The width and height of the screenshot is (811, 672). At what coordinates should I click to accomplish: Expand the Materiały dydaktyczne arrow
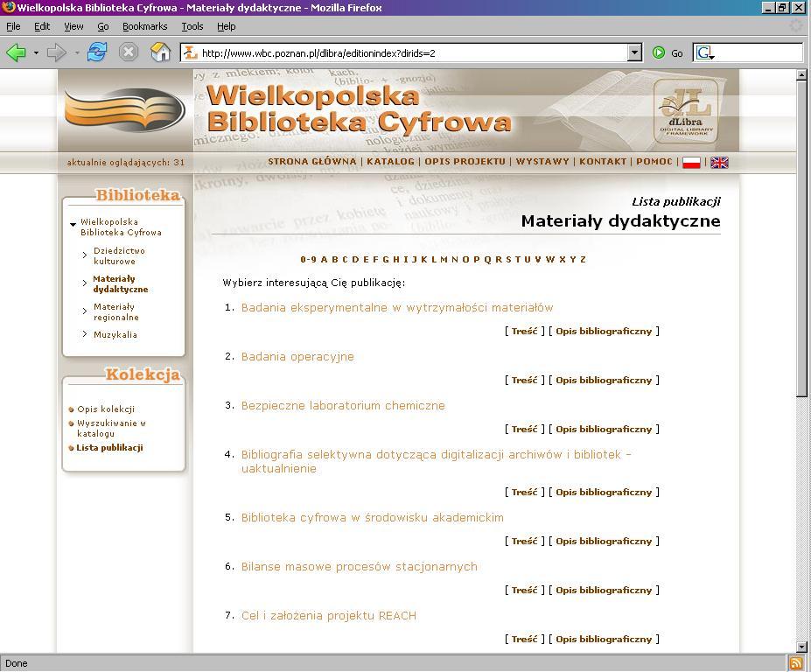pos(85,283)
